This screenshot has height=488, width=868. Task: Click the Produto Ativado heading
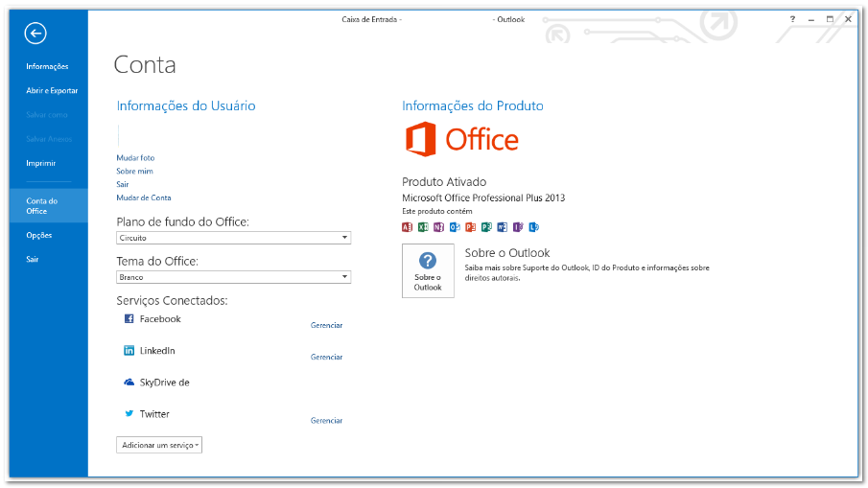(444, 181)
